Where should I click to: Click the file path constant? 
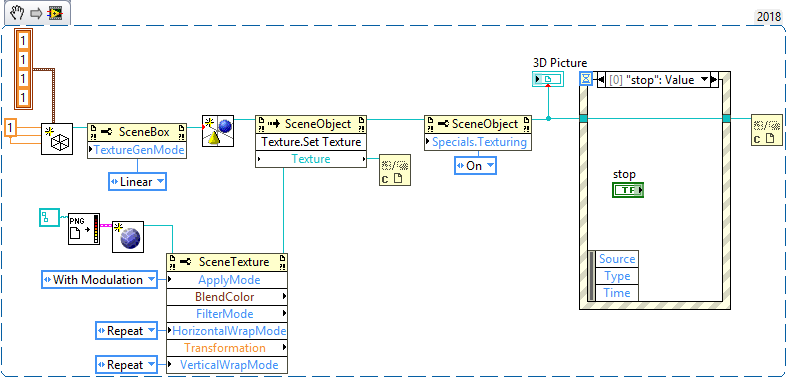pos(49,217)
